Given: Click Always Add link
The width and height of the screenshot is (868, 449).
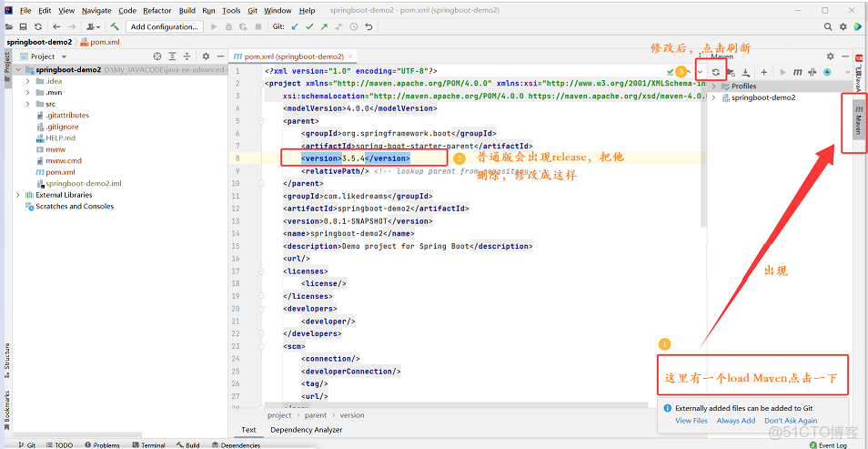Looking at the screenshot, I should [736, 421].
